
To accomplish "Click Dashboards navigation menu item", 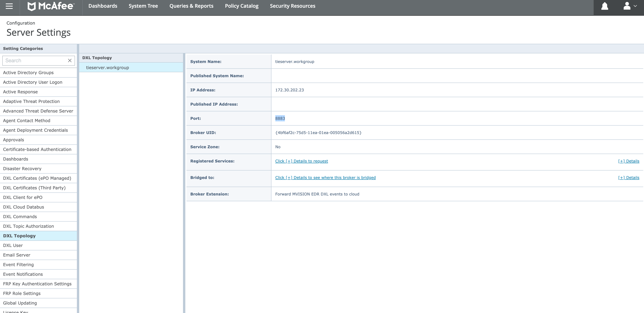I will tap(103, 6).
